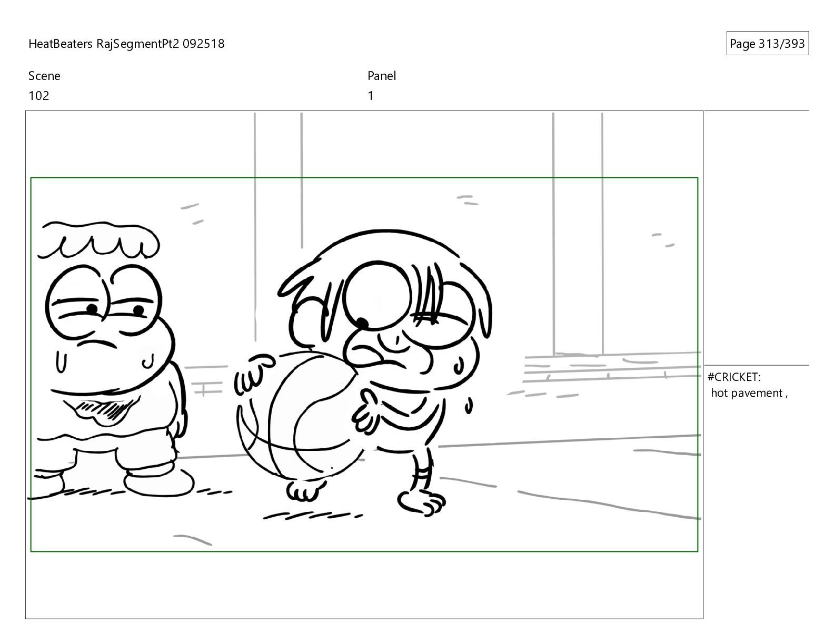Click the title 'HeatBeaters RajSegmentPt2 092518'
The image size is (834, 644).
126,44
